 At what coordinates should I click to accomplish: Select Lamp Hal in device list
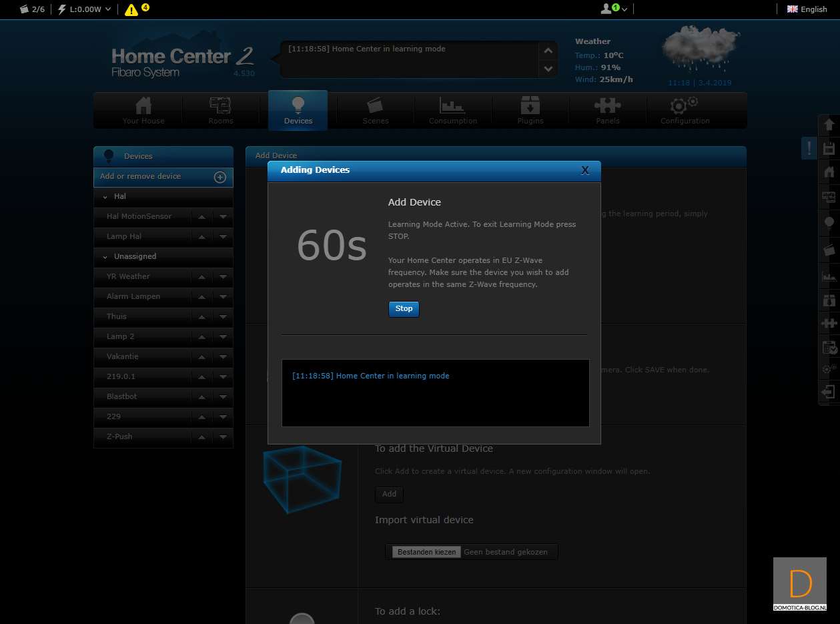click(124, 236)
